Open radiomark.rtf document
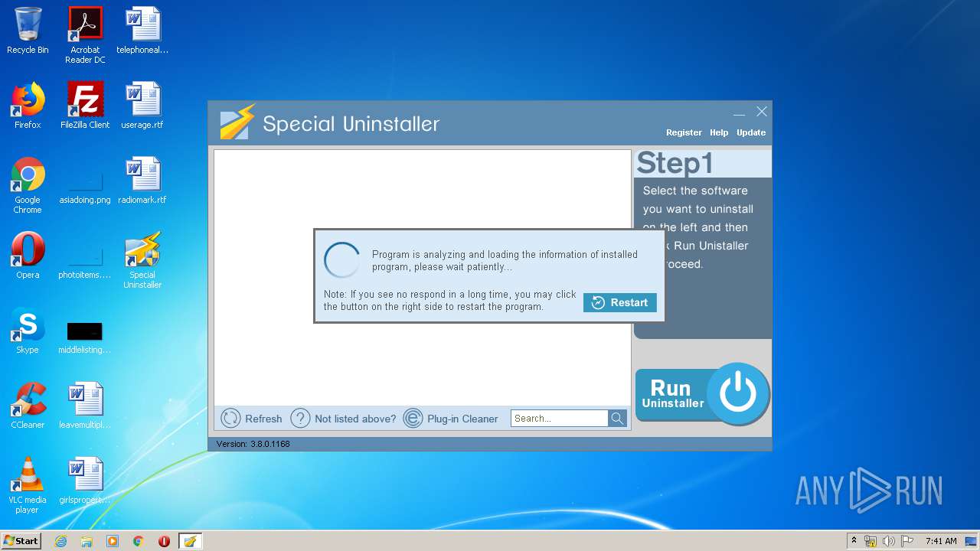 point(142,181)
